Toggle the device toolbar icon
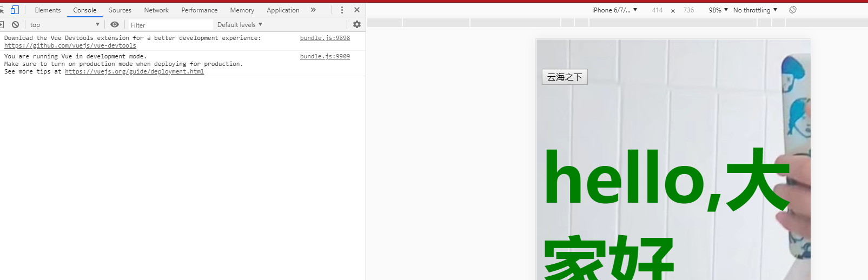868x280 pixels. pyautogui.click(x=15, y=10)
